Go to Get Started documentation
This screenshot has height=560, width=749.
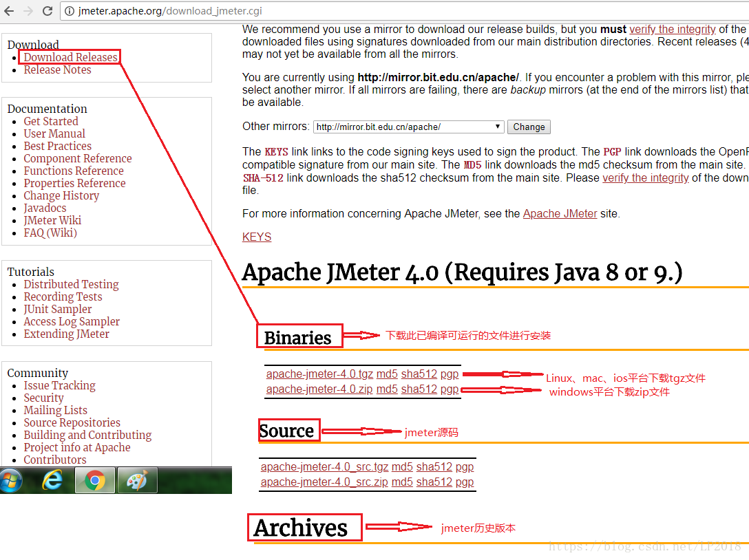pos(51,121)
